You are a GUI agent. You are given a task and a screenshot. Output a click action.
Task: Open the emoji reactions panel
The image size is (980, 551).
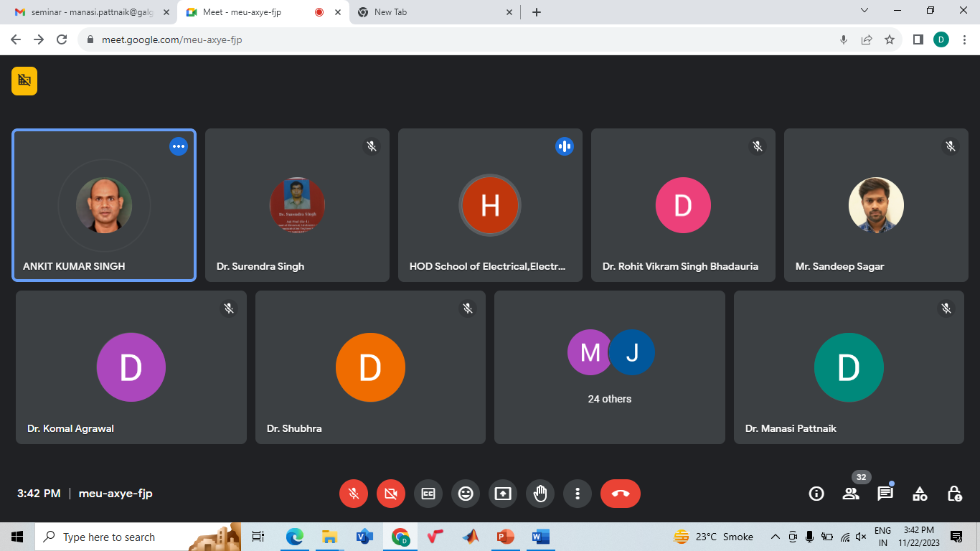tap(466, 494)
